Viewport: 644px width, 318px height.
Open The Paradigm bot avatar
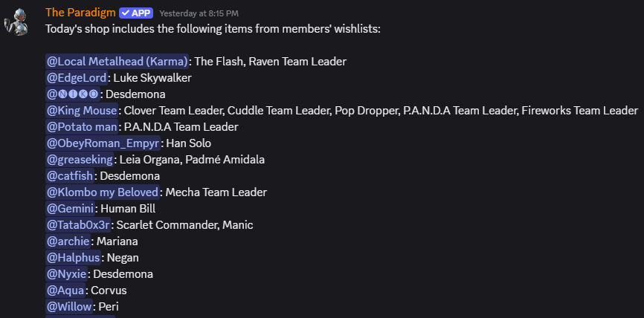click(16, 22)
